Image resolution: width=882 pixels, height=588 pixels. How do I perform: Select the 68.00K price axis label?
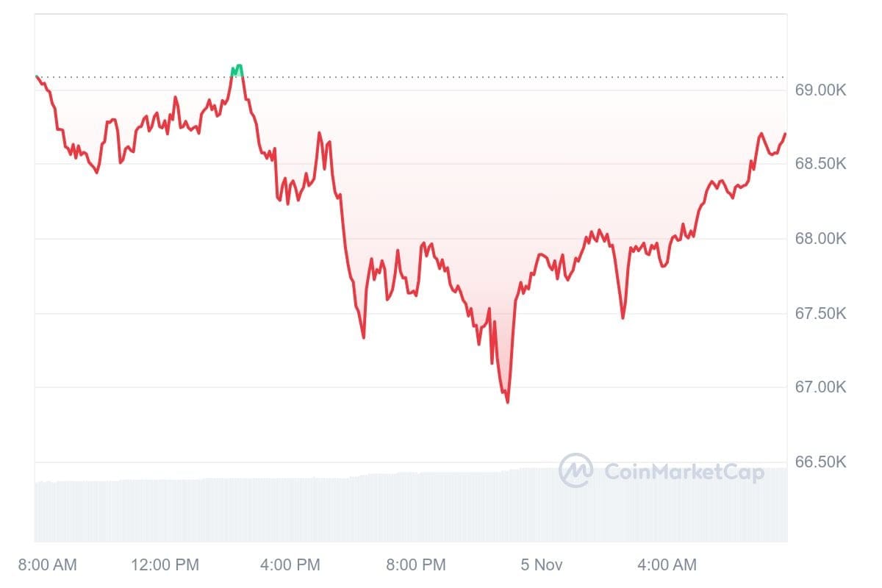pyautogui.click(x=820, y=239)
